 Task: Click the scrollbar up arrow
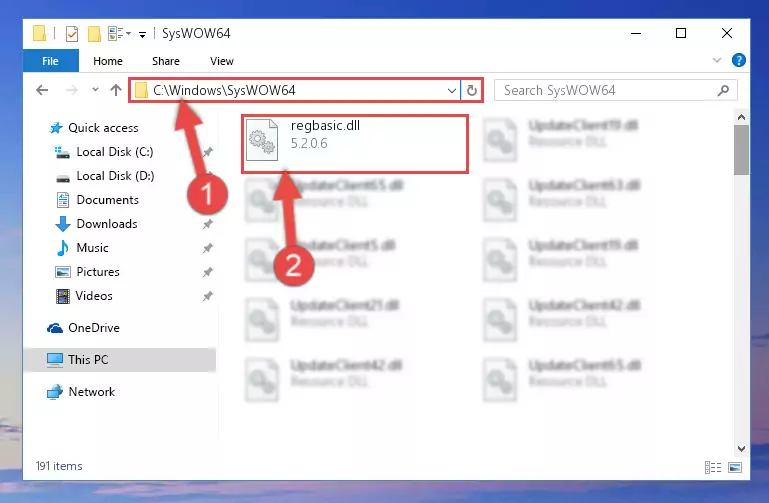(741, 117)
